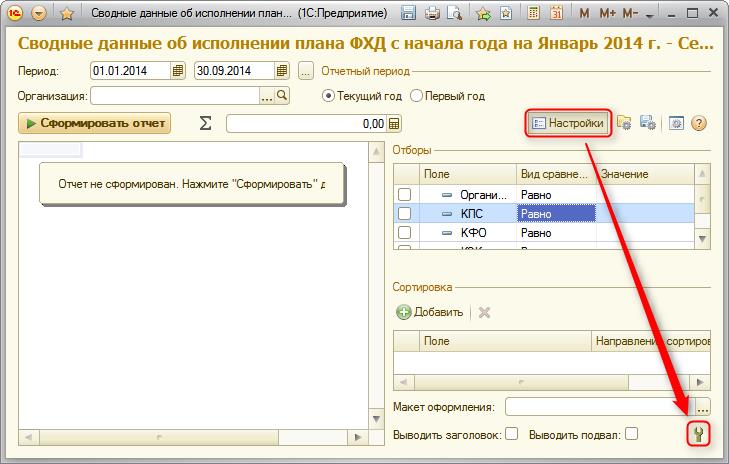The height and width of the screenshot is (464, 729).
Task: Click the delete X icon in Сортировка
Action: (x=484, y=312)
